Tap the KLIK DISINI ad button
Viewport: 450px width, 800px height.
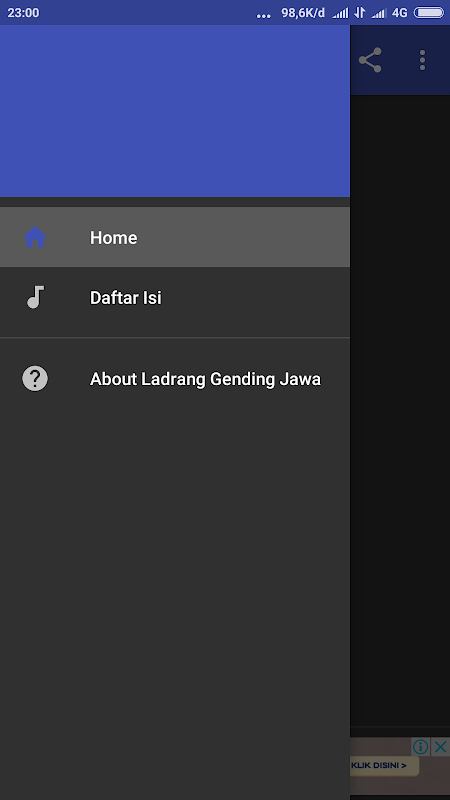pos(384,765)
